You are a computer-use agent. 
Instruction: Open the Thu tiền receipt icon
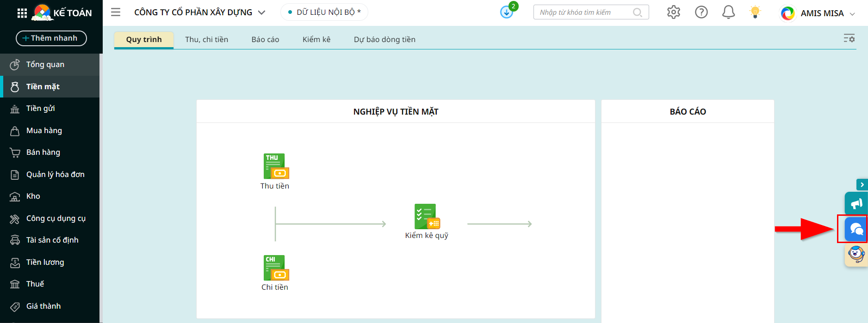click(276, 166)
